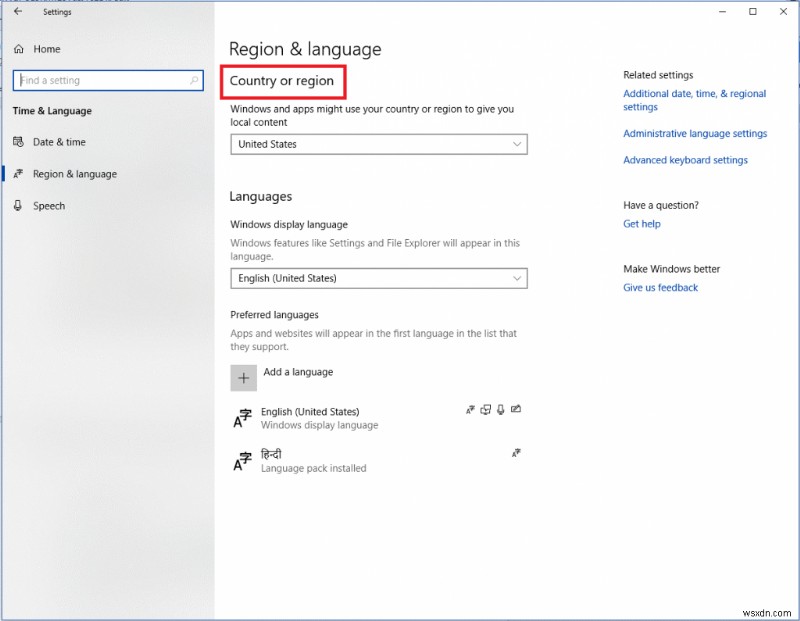Open Home from the sidebar
The height and width of the screenshot is (621, 800).
(41, 48)
